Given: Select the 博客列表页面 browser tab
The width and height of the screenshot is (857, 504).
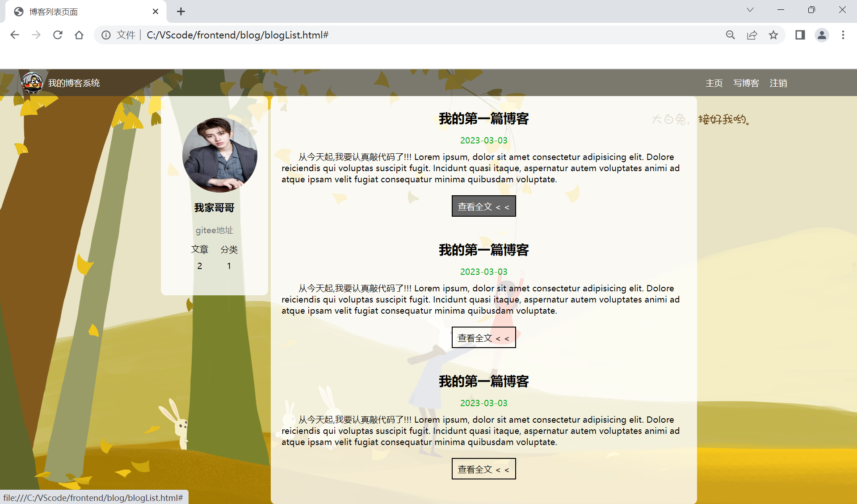Looking at the screenshot, I should point(86,12).
